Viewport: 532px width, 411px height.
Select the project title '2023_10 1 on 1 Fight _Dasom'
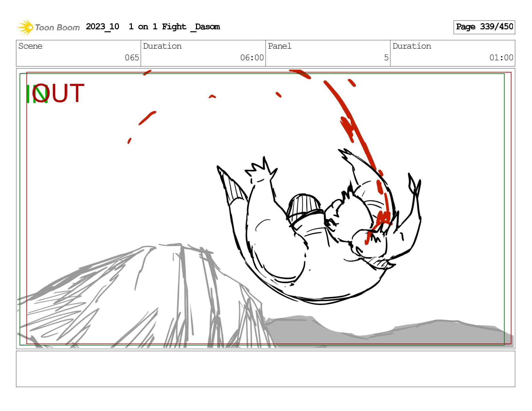(153, 27)
